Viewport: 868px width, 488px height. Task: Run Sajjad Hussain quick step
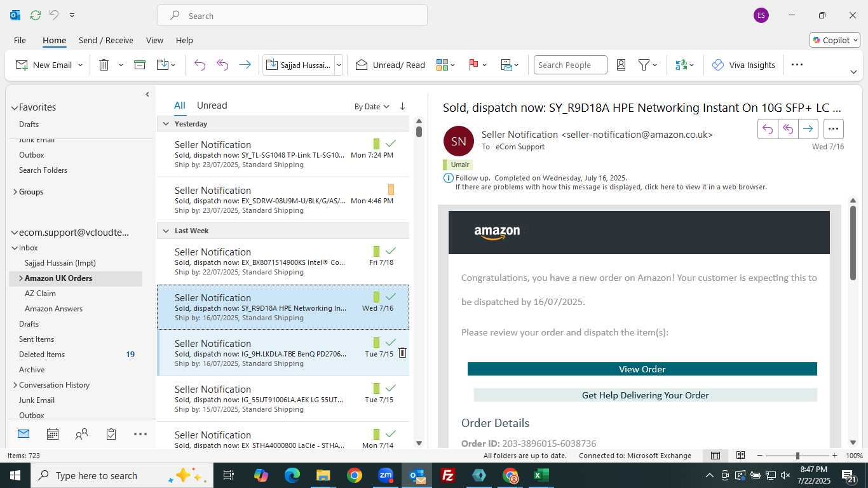(299, 65)
